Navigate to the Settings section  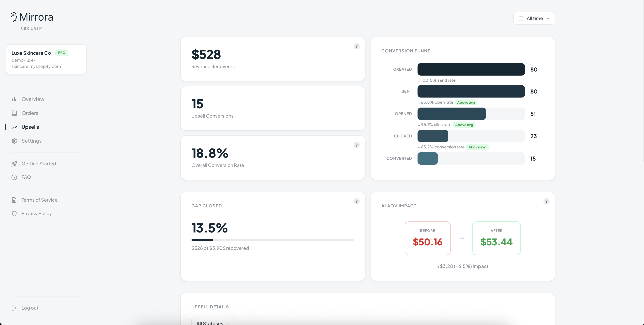point(31,141)
